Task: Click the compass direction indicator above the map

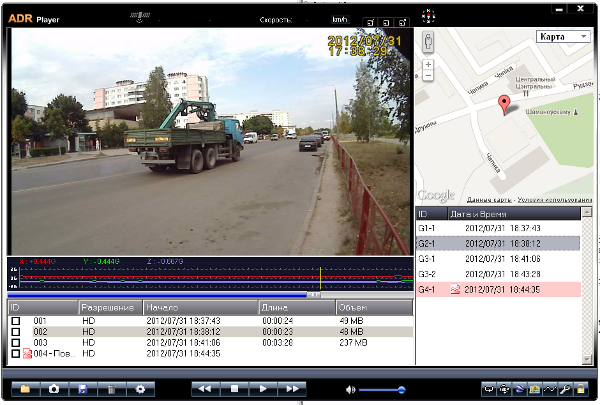Action: click(x=428, y=16)
